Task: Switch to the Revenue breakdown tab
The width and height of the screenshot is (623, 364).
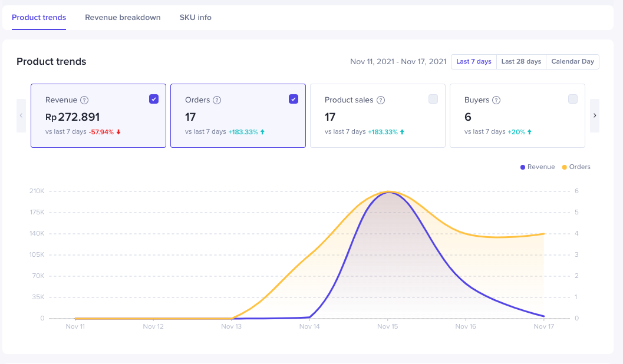Action: [x=123, y=18]
